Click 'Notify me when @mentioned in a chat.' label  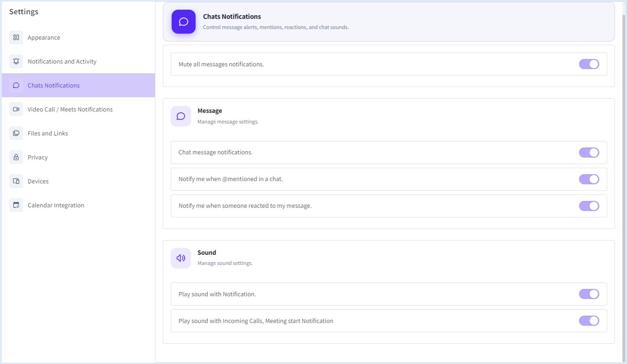tap(231, 179)
